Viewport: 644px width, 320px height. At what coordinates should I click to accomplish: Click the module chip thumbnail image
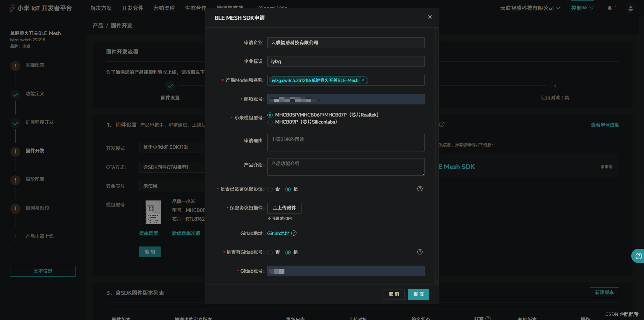[153, 212]
